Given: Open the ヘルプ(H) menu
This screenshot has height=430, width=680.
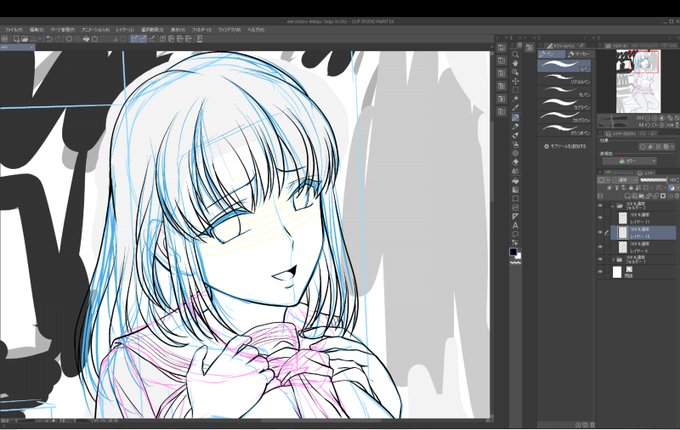Looking at the screenshot, I should [x=256, y=30].
